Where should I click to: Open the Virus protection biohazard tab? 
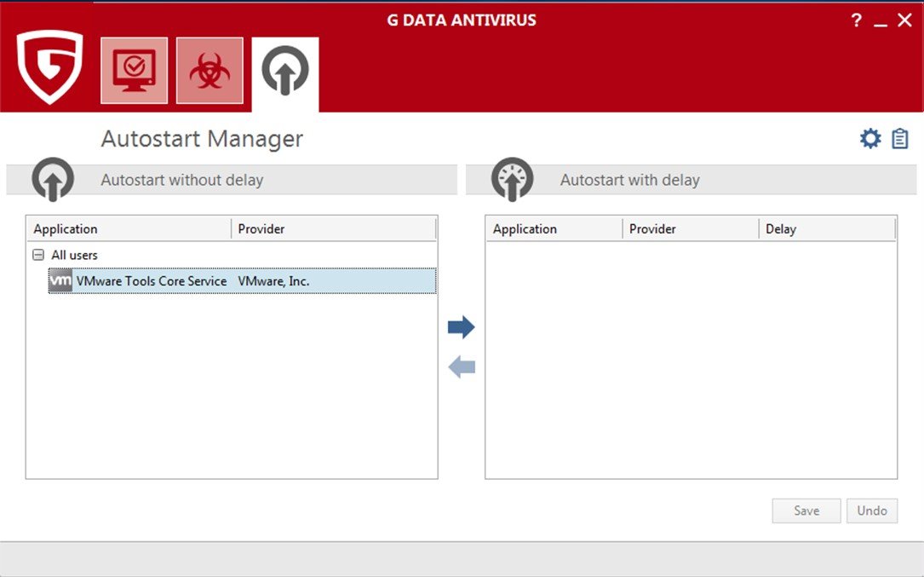[209, 70]
